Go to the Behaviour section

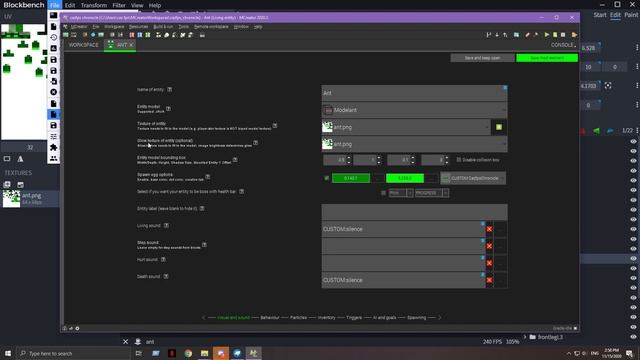tap(270, 318)
